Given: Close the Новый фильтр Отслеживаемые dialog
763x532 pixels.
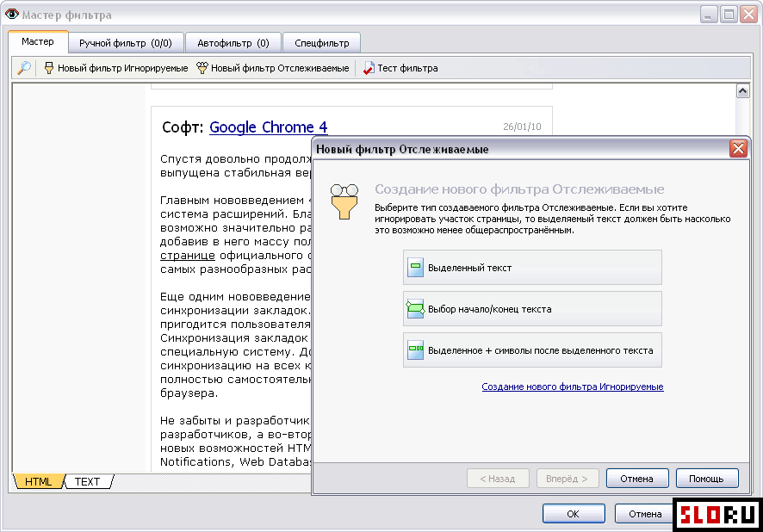Looking at the screenshot, I should click(738, 149).
